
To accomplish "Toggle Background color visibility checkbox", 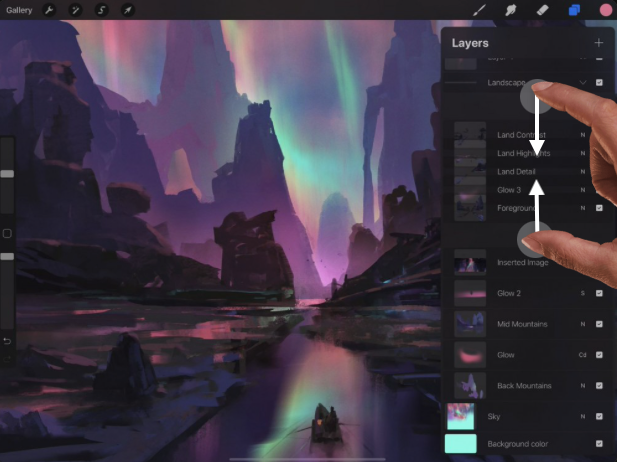I will click(599, 444).
